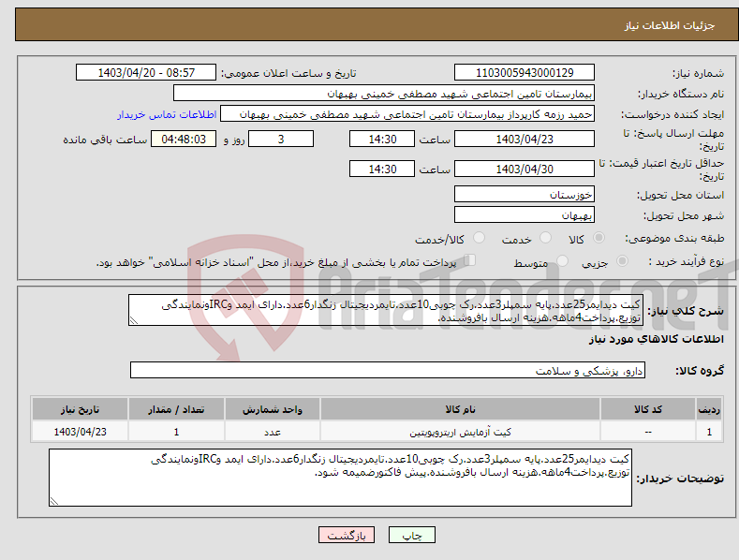Select the جزیی purchase type radio
Screen dimensions: 739x560
pos(622,261)
